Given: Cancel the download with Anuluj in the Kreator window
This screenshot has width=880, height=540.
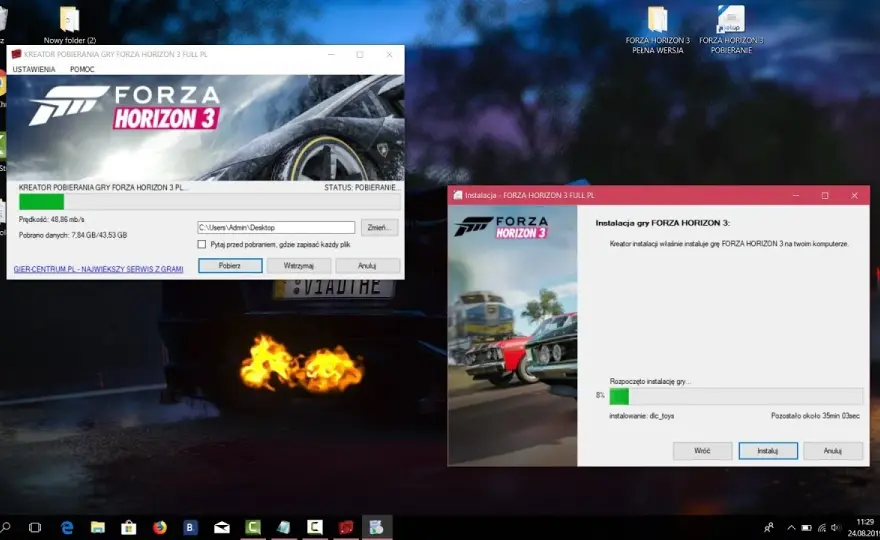Looking at the screenshot, I should [367, 266].
